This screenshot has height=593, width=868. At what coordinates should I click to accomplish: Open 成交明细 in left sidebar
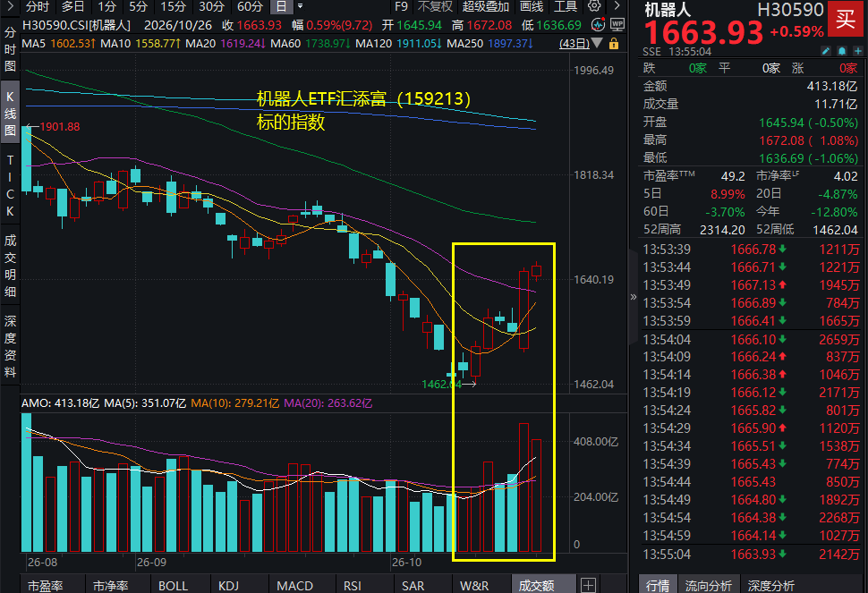coord(10,266)
